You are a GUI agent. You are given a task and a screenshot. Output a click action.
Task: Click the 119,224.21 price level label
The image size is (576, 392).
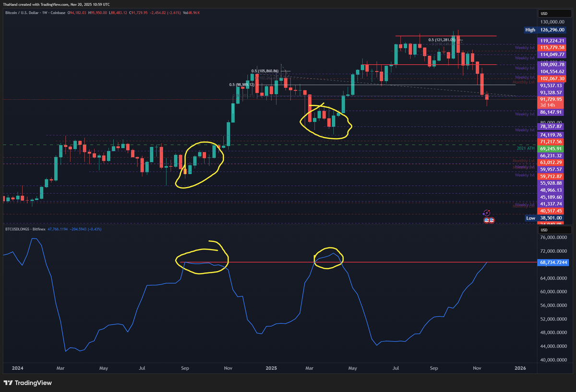click(x=551, y=41)
